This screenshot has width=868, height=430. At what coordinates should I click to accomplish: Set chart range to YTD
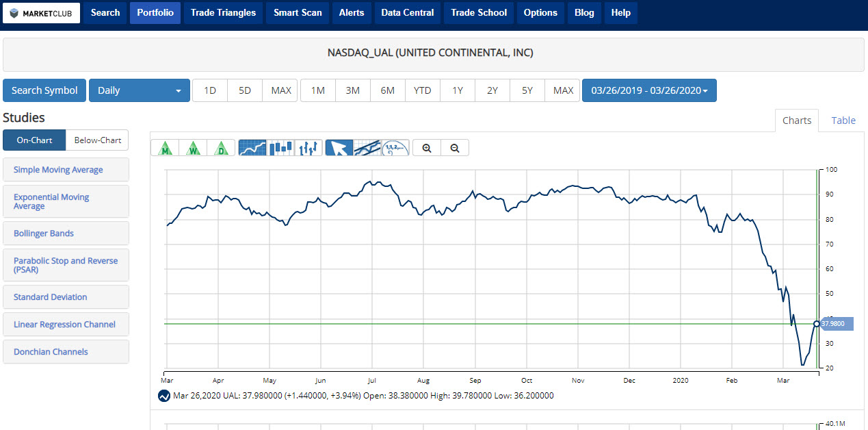[x=423, y=90]
